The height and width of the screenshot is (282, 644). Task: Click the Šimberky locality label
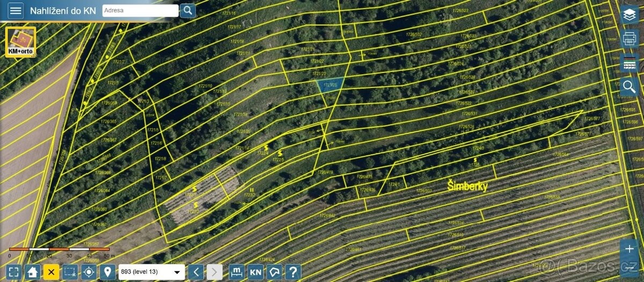coord(467,187)
